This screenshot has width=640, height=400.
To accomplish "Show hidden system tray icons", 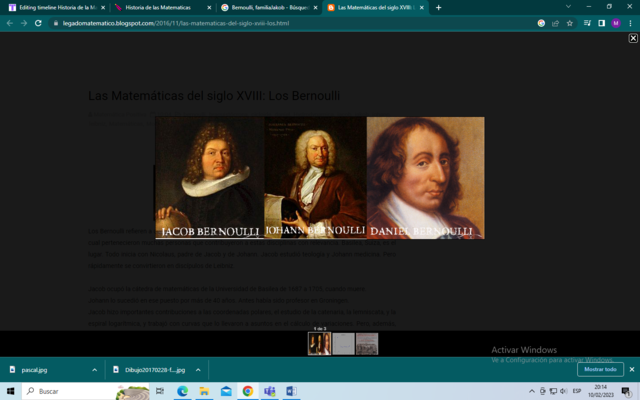I will point(532,391).
